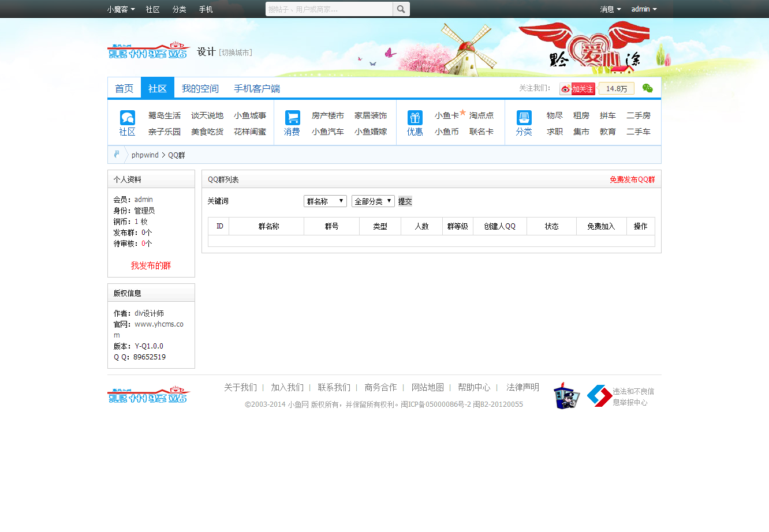Viewport: 769px width, 532px height.
Task: Open the 拼车 link
Action: 608,115
